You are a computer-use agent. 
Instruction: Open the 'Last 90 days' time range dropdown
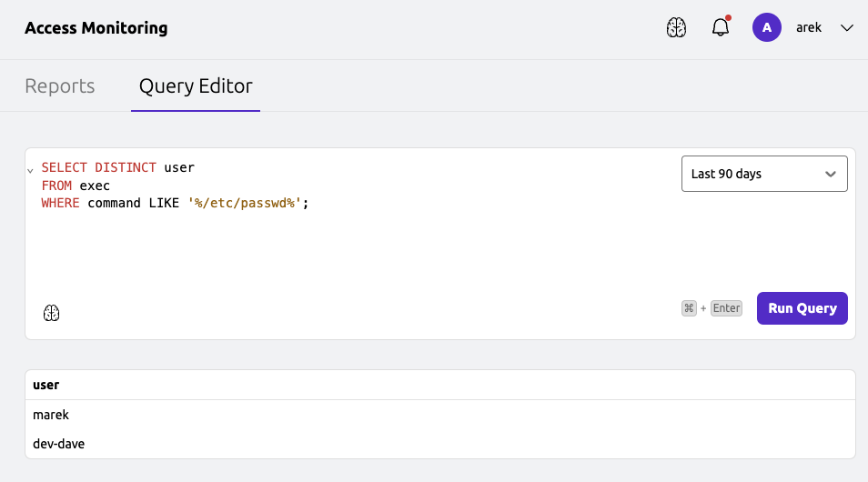pos(764,174)
